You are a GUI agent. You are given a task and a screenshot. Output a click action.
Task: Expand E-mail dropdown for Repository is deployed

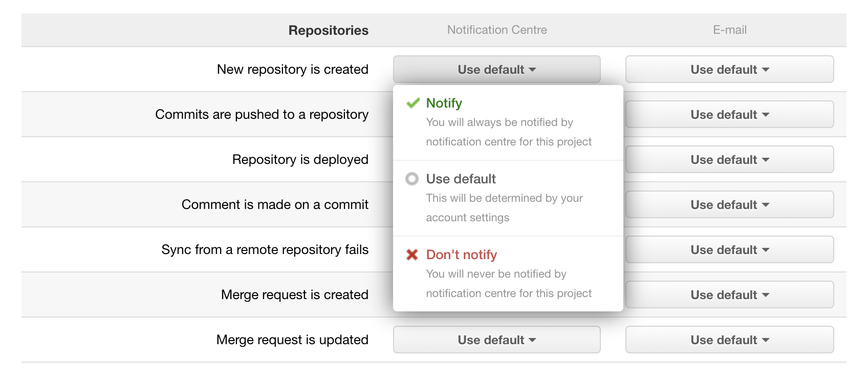point(729,160)
